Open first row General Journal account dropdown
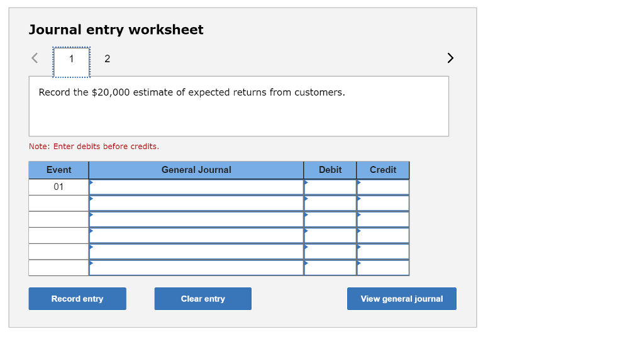 pyautogui.click(x=196, y=187)
